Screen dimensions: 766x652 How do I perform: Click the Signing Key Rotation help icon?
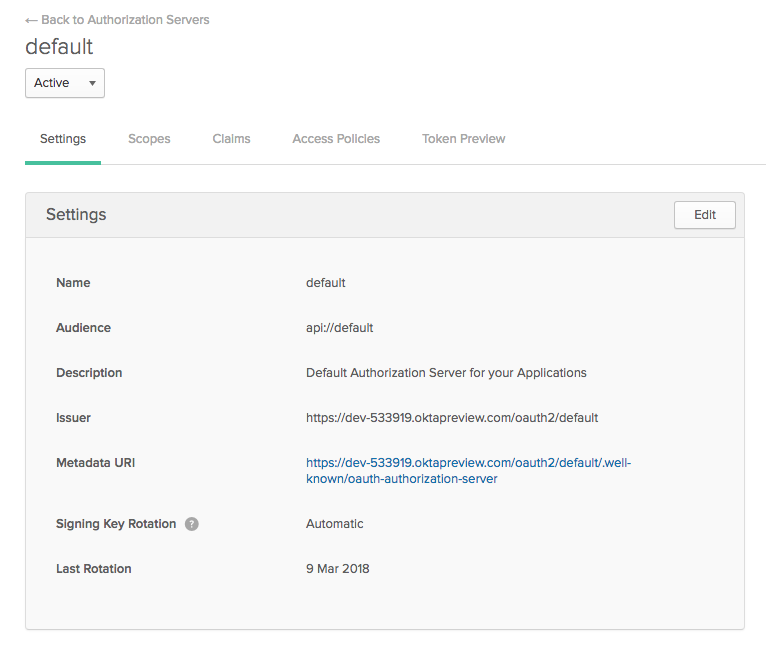point(192,524)
